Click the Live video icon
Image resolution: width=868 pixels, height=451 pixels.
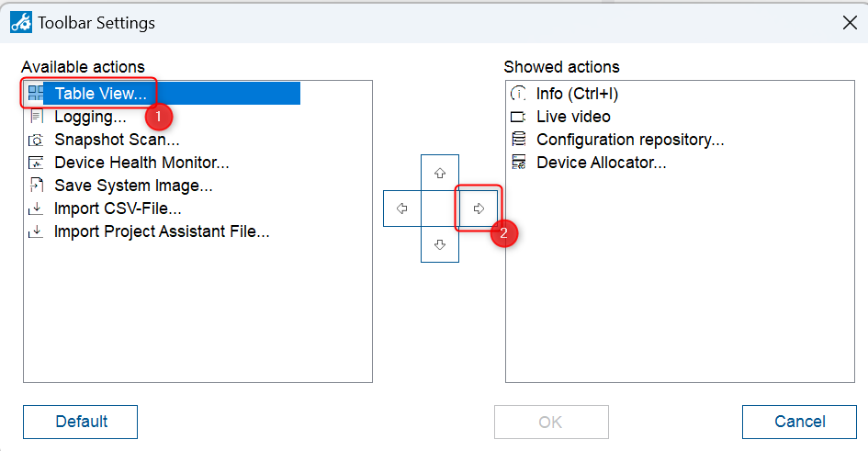tap(519, 117)
